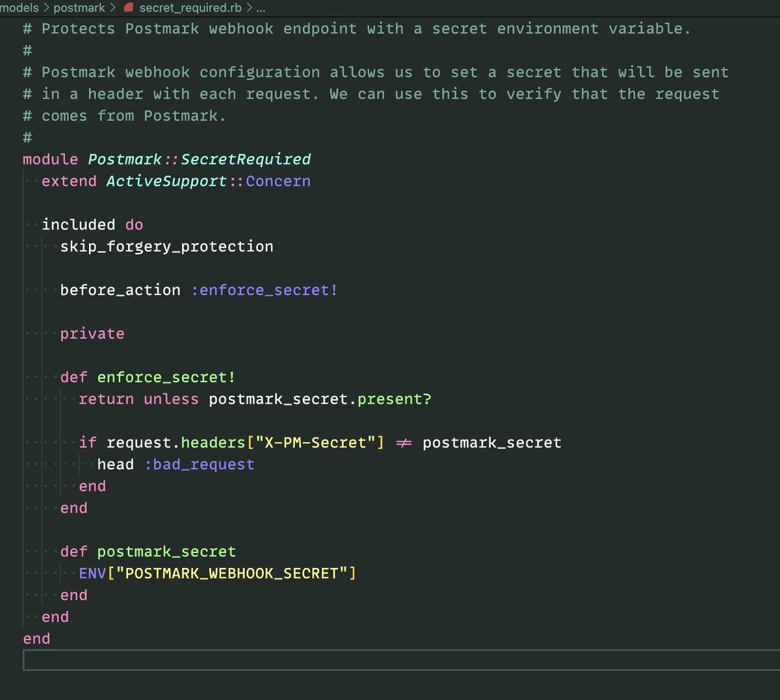Screen dimensions: 780x700
Task: Click the ':enforce_secret!' symbol after before_action
Action: [x=265, y=291]
